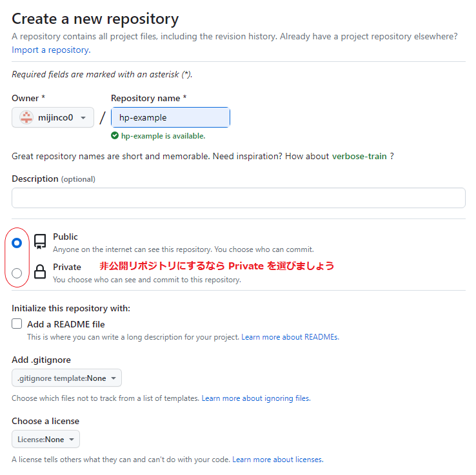This screenshot has height=475, width=476.
Task: Click the Import a repository link
Action: click(x=51, y=50)
